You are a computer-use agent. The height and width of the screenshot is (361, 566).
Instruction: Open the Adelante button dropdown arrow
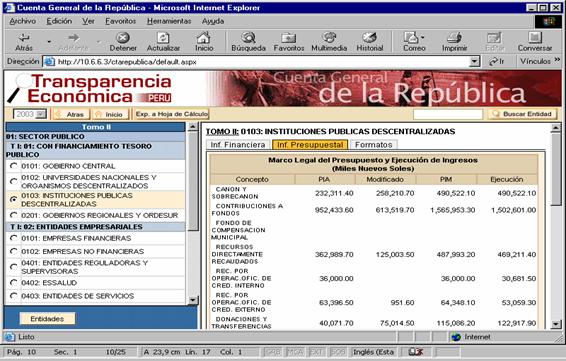[99, 42]
